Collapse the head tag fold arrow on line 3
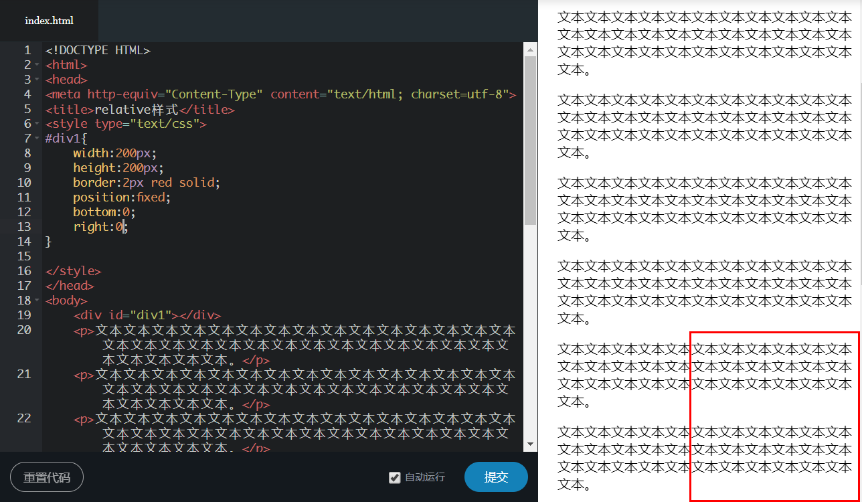The width and height of the screenshot is (862, 504). click(37, 80)
